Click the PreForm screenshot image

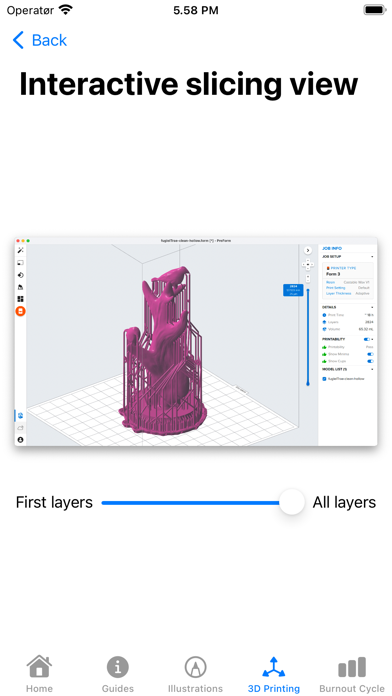tap(196, 341)
